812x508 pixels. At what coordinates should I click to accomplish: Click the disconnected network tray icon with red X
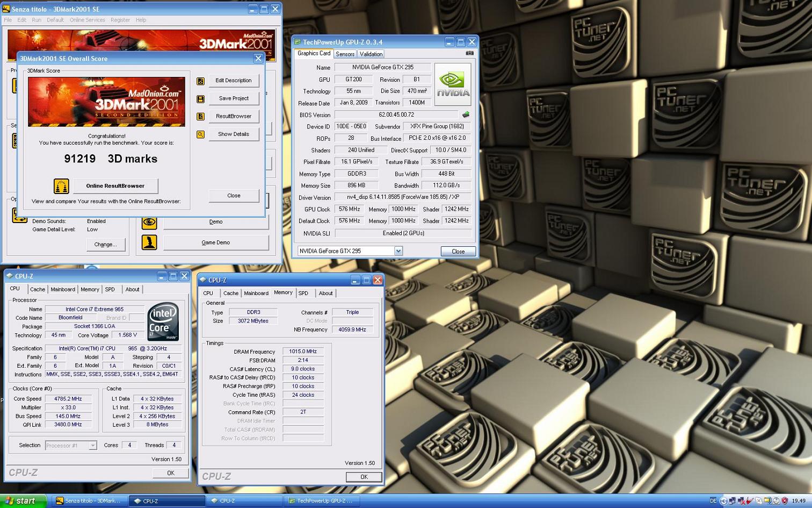pyautogui.click(x=741, y=501)
